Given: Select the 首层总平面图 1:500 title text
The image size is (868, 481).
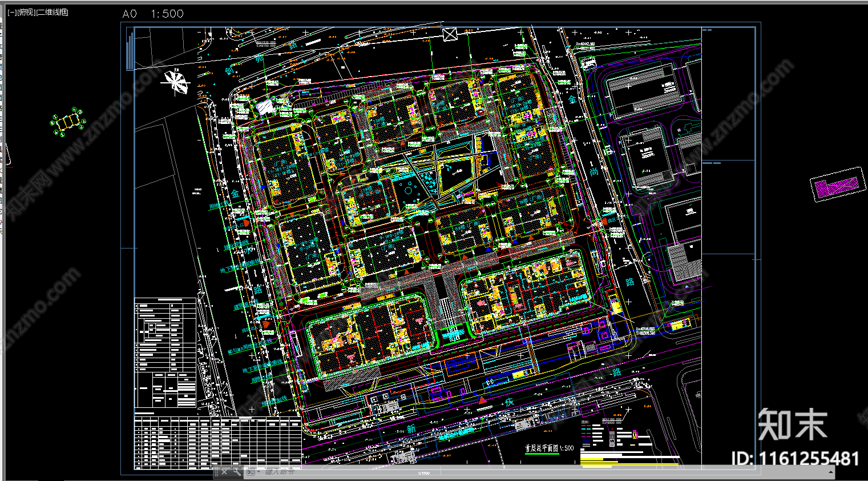Looking at the screenshot, I should coord(549,448).
